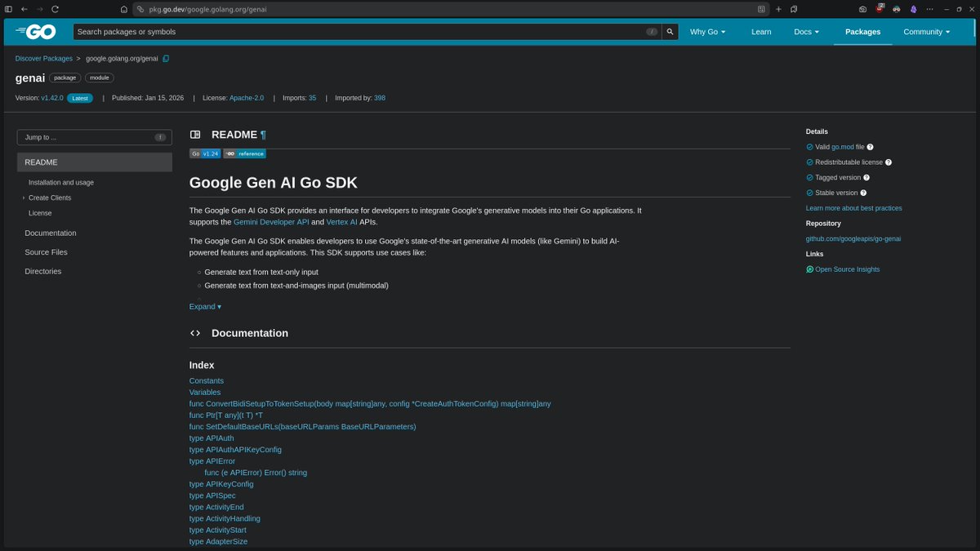Open the Docs dropdown menu
980x551 pixels.
pos(806,32)
